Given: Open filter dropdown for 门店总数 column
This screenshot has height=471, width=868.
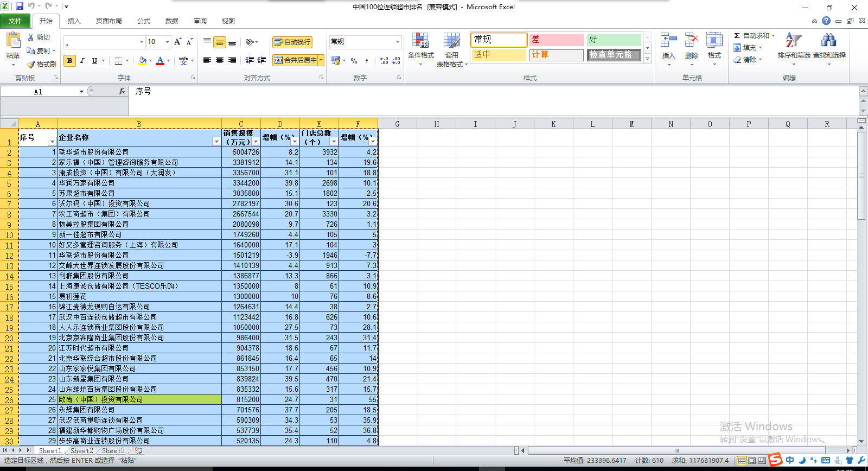Looking at the screenshot, I should click(x=334, y=142).
